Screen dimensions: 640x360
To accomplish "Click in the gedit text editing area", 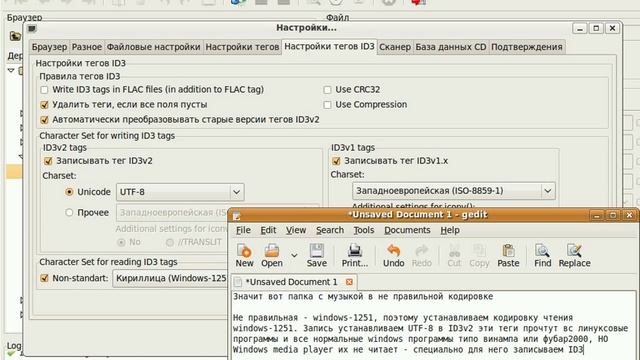I will 433,325.
